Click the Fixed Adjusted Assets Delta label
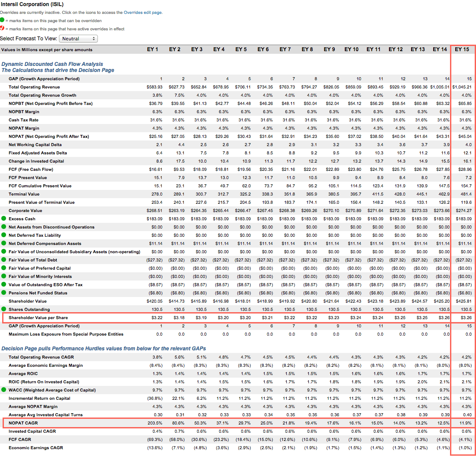Image resolution: width=476 pixels, height=457 pixels. point(38,153)
